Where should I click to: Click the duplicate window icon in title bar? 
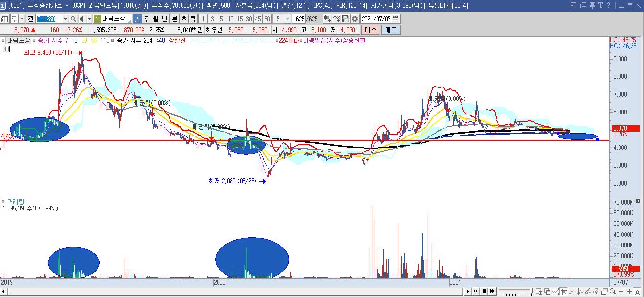[582, 5]
